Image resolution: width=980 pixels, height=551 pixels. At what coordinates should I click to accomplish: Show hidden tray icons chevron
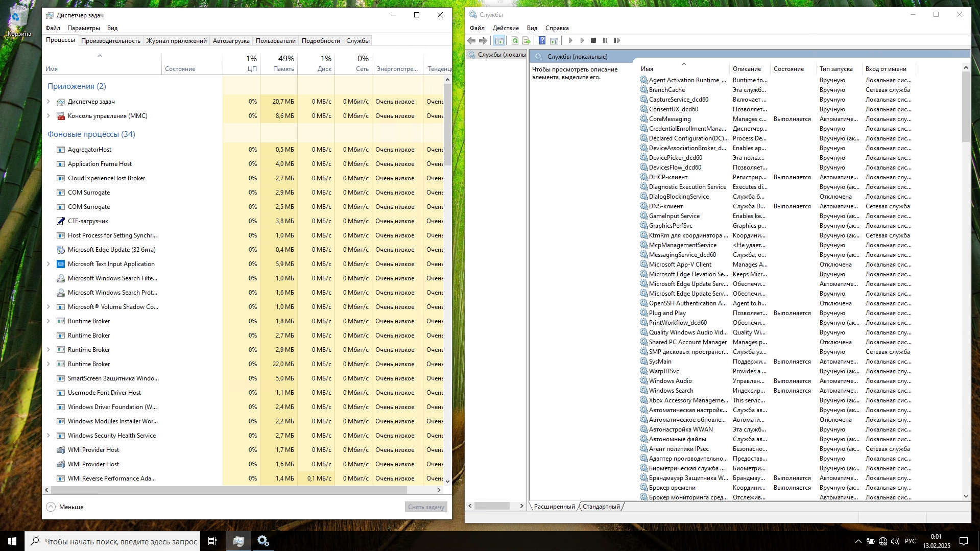858,541
